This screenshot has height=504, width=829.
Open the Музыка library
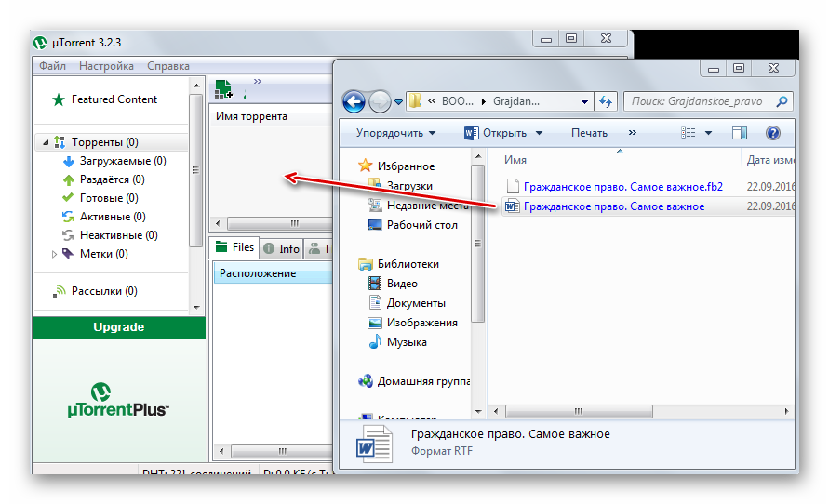click(397, 342)
